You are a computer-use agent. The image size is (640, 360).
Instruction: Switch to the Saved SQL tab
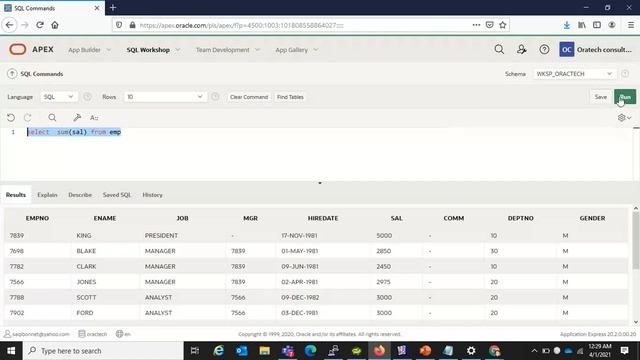coord(117,195)
